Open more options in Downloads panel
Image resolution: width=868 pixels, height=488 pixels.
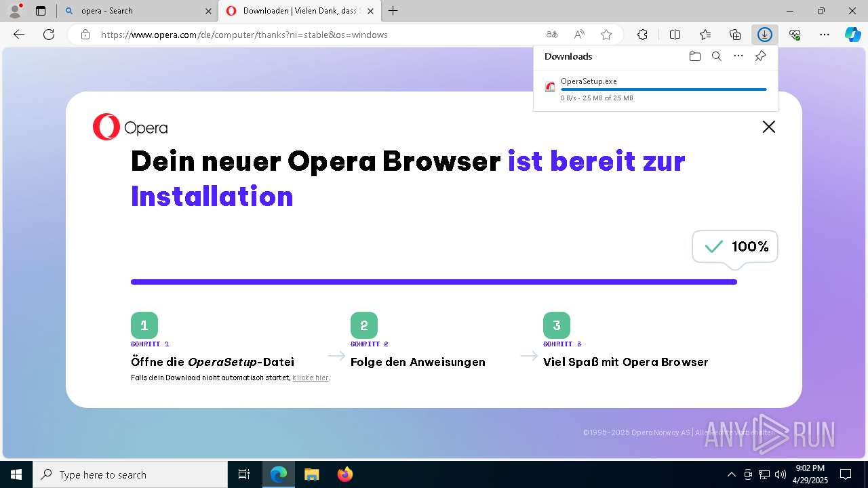[738, 56]
